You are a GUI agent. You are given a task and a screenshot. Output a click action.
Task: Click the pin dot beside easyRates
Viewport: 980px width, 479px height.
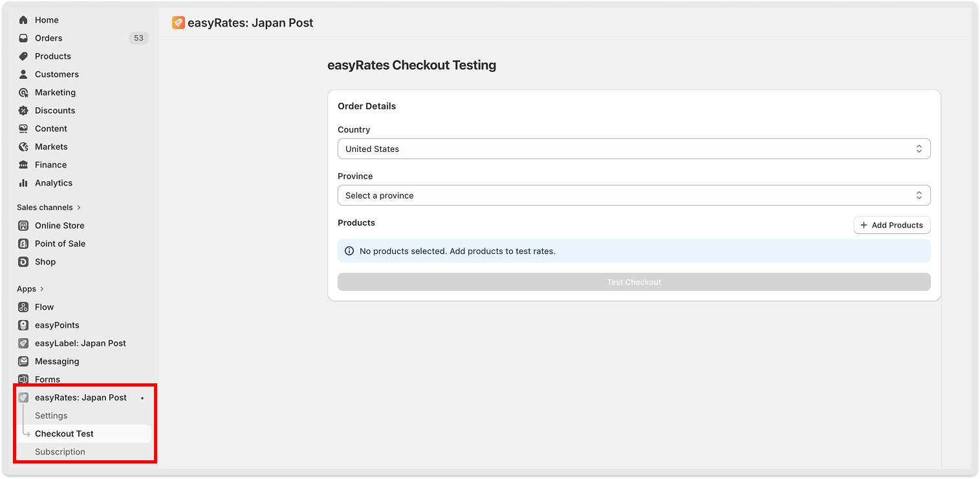pyautogui.click(x=142, y=398)
